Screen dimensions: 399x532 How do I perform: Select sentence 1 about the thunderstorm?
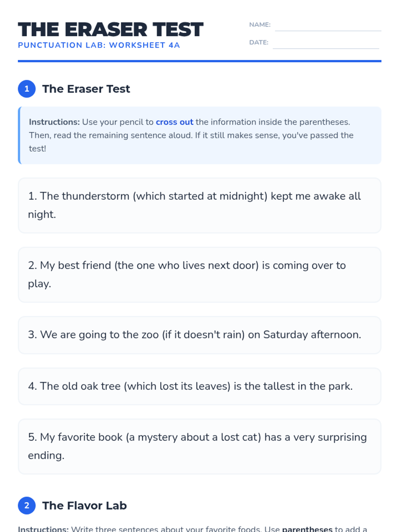pyautogui.click(x=199, y=205)
